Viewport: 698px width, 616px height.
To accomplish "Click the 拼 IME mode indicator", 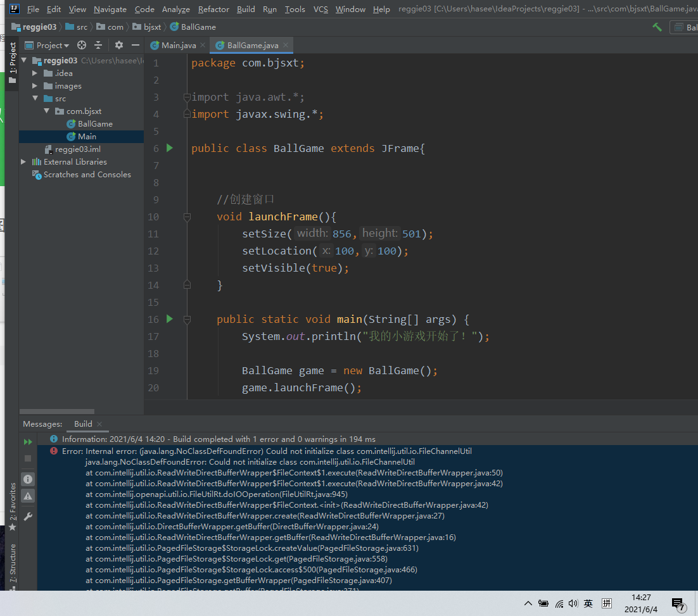I will pyautogui.click(x=606, y=603).
